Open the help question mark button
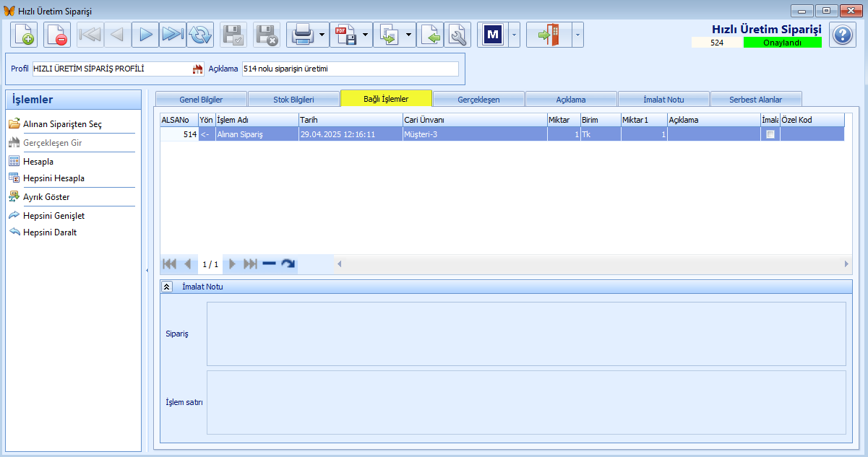Image resolution: width=868 pixels, height=457 pixels. 842,35
